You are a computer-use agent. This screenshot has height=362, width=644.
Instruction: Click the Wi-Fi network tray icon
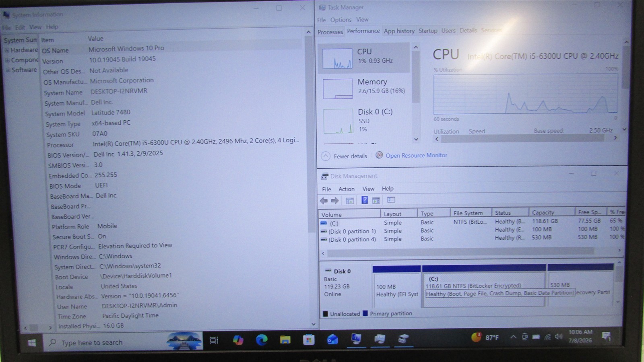click(x=547, y=337)
